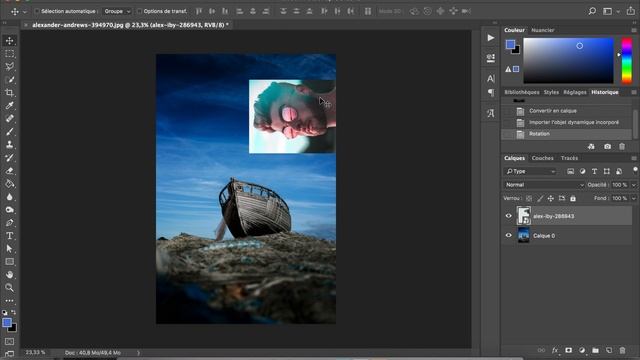Screen dimensions: 640x360
Task: Select the Healing Brush tool
Action: [x=9, y=119]
